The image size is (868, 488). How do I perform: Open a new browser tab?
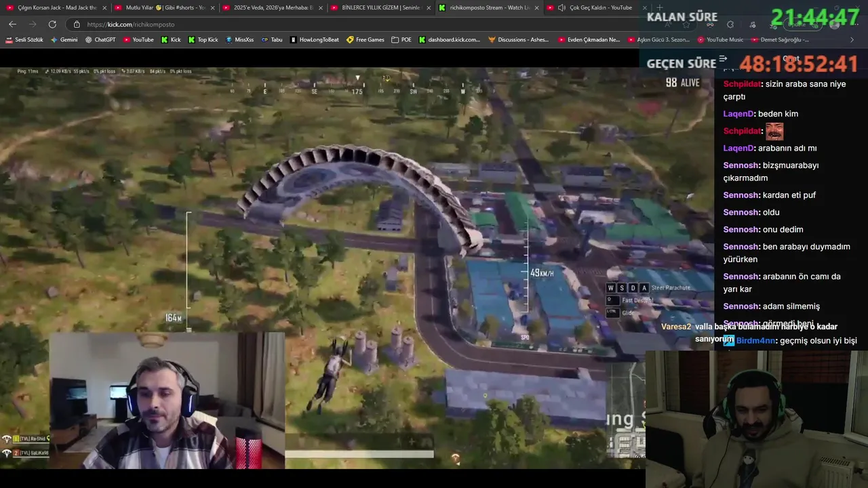660,7
